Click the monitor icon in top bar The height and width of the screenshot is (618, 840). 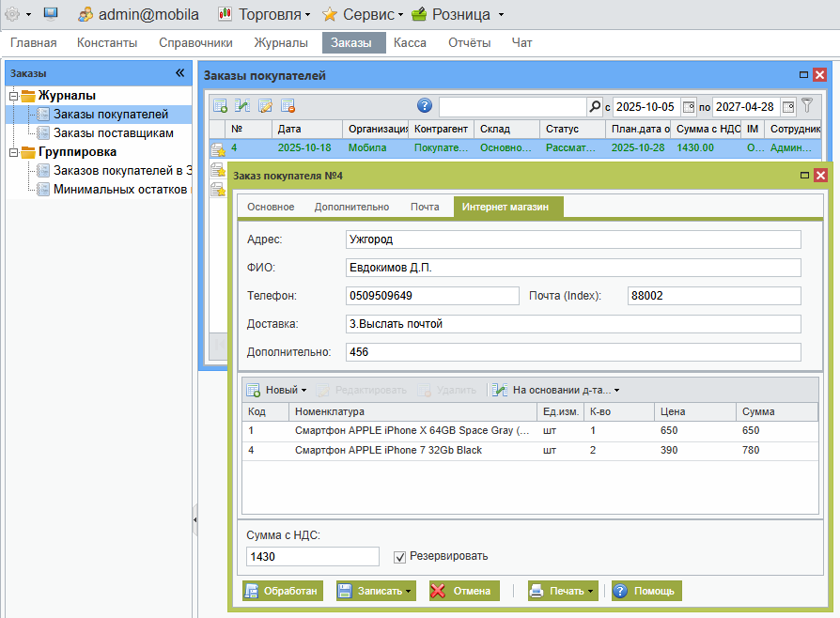click(x=51, y=14)
